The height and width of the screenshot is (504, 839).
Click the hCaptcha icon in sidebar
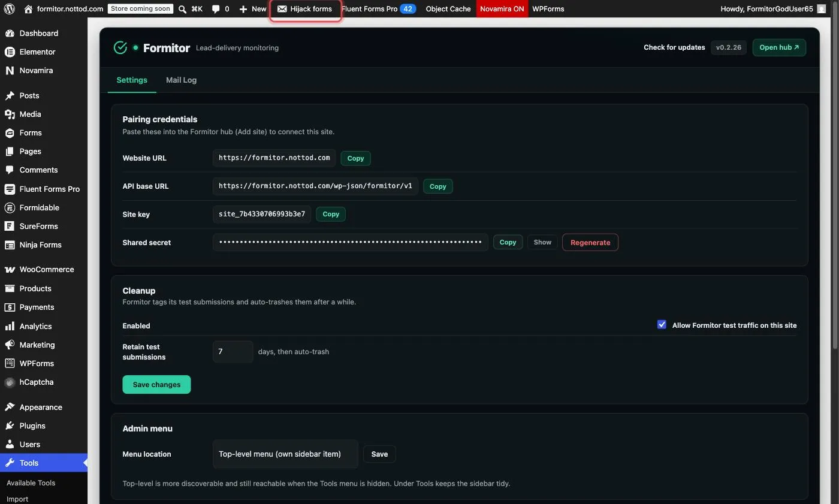(x=10, y=382)
